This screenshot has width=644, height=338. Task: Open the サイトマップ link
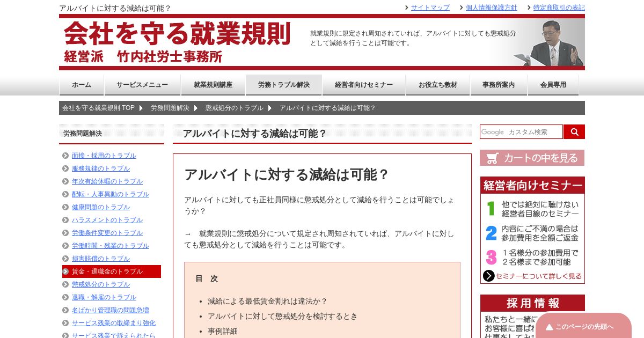(430, 8)
